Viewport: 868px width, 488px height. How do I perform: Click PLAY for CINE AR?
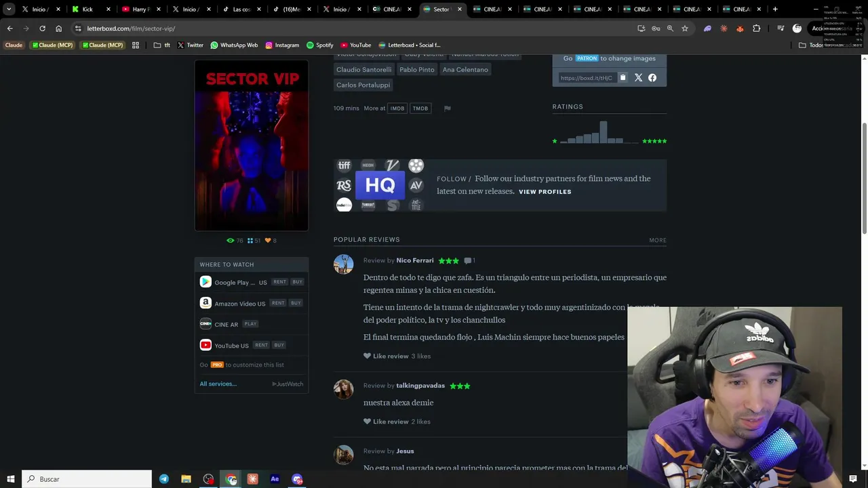(251, 324)
